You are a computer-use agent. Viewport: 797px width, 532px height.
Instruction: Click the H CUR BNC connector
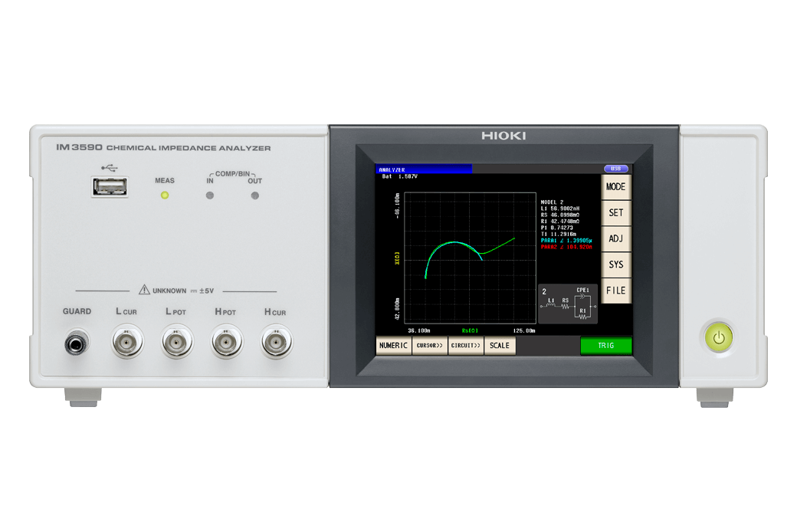pyautogui.click(x=276, y=343)
